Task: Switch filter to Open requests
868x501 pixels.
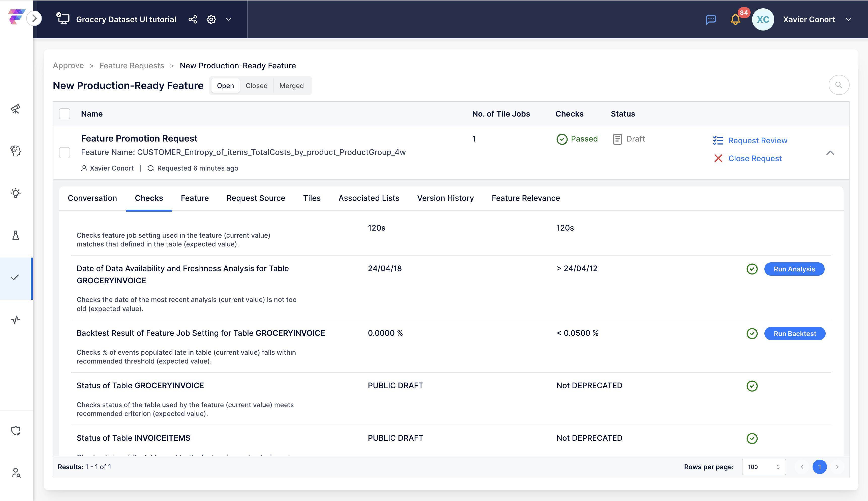Action: coord(225,86)
